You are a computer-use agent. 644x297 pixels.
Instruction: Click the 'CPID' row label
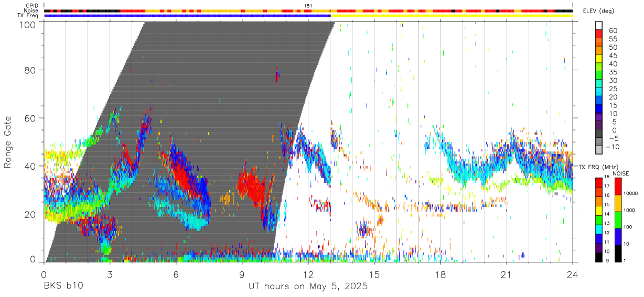pos(33,5)
